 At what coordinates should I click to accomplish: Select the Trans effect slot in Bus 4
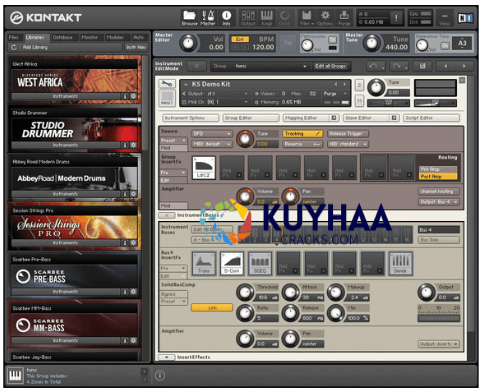[204, 263]
